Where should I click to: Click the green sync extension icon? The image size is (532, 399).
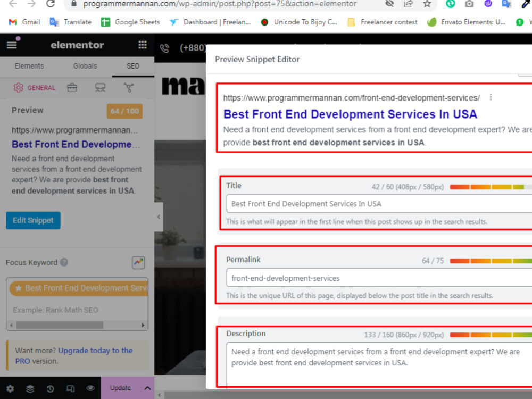coord(451,4)
